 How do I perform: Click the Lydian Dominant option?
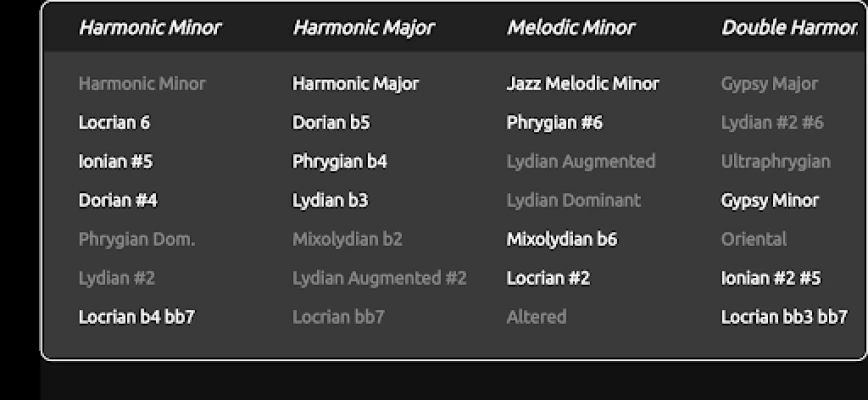pyautogui.click(x=574, y=200)
